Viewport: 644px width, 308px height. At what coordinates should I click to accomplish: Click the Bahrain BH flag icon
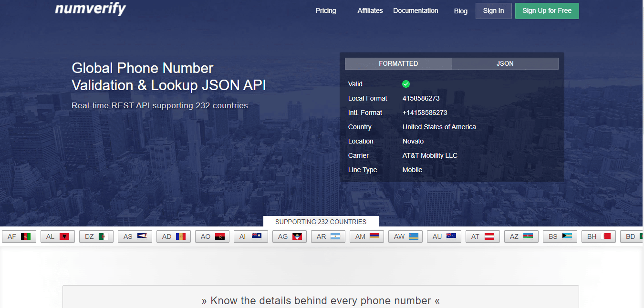606,236
